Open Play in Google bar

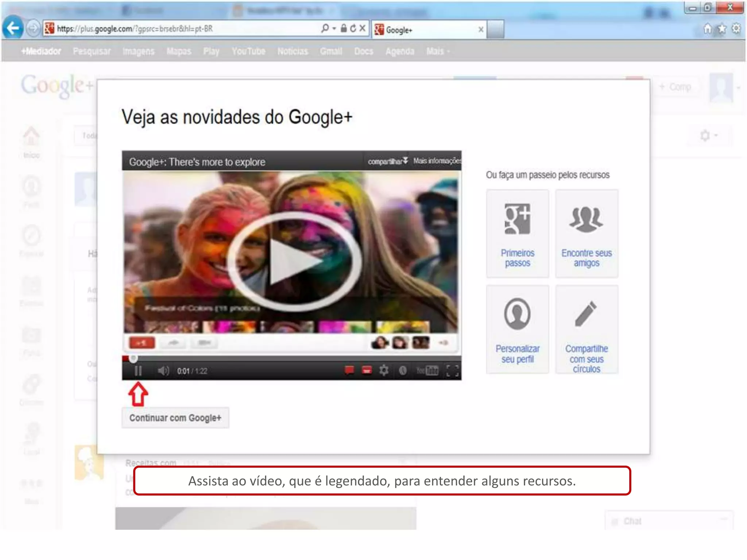(x=211, y=51)
